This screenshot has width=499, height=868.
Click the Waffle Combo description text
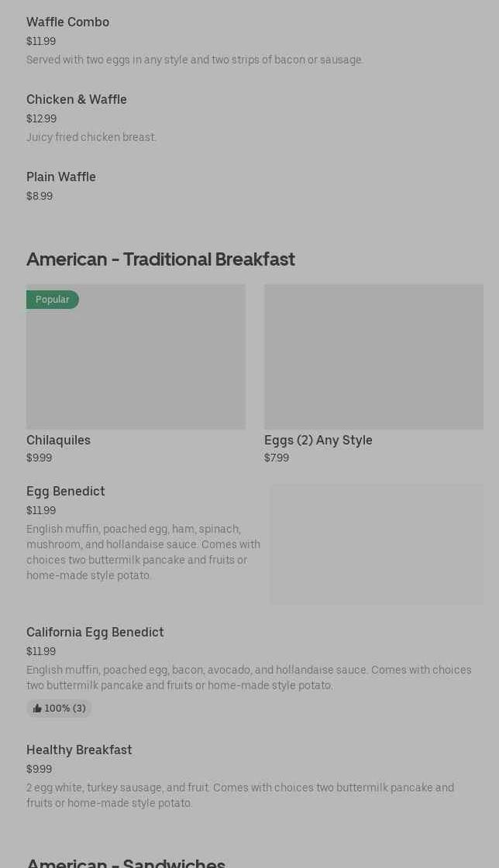(x=194, y=60)
